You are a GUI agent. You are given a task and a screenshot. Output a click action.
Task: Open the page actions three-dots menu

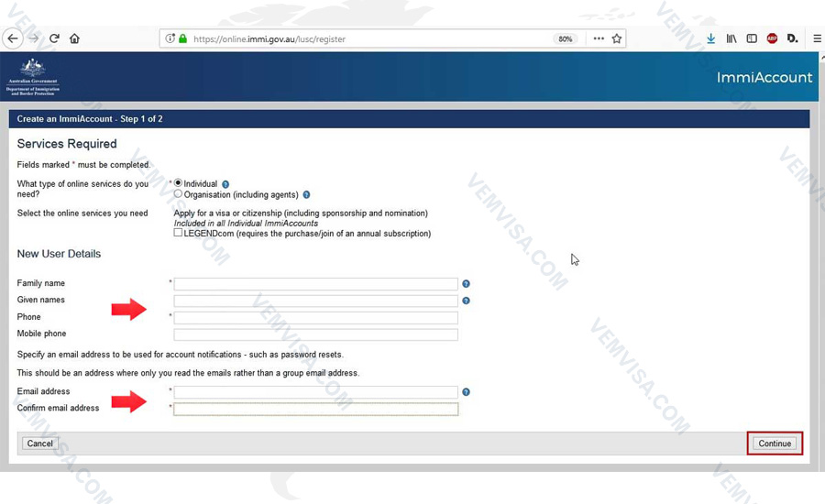(x=599, y=38)
